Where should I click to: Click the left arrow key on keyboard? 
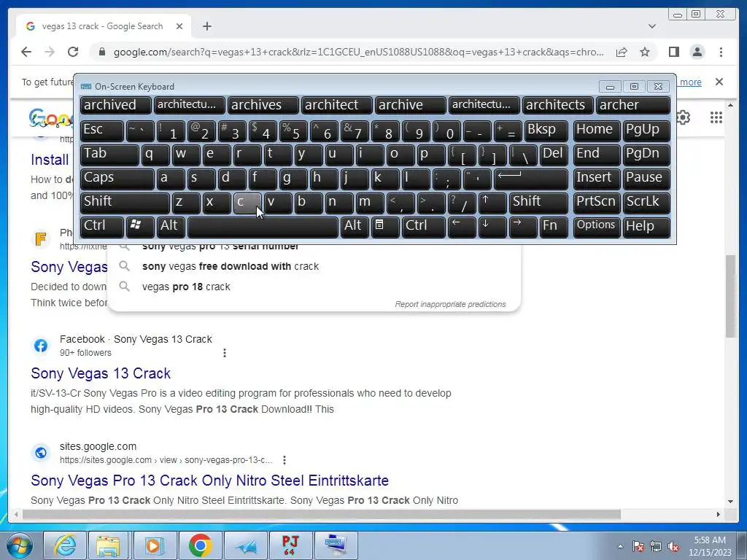pyautogui.click(x=462, y=226)
